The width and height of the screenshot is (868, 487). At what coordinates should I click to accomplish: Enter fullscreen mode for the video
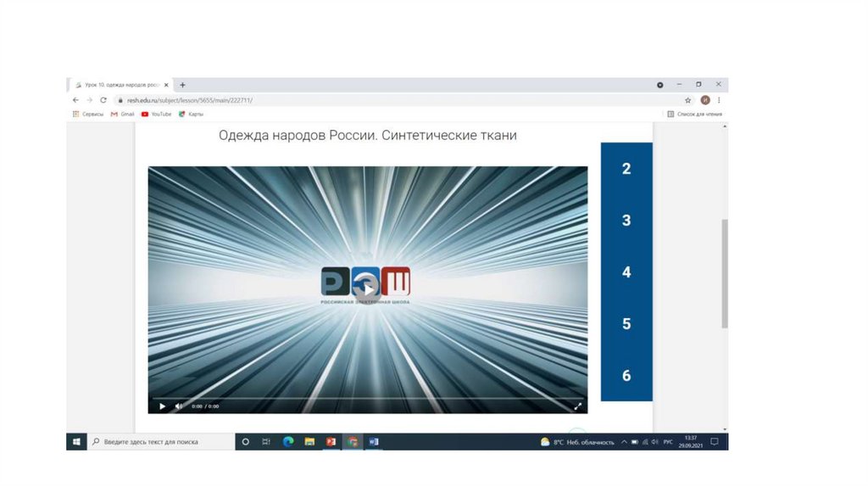(x=577, y=406)
